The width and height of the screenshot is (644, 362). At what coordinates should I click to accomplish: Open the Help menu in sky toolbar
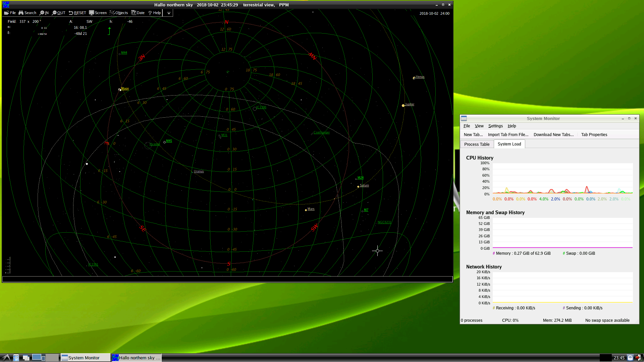pos(154,13)
